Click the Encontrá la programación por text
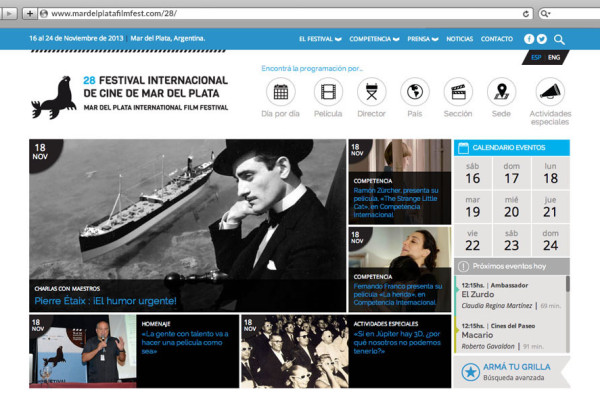This screenshot has height=400, width=600. pyautogui.click(x=312, y=69)
